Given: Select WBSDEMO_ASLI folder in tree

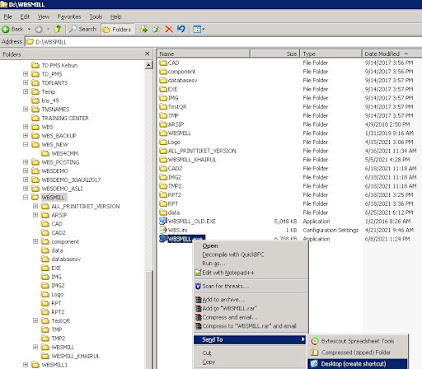Looking at the screenshot, I should coord(62,189).
